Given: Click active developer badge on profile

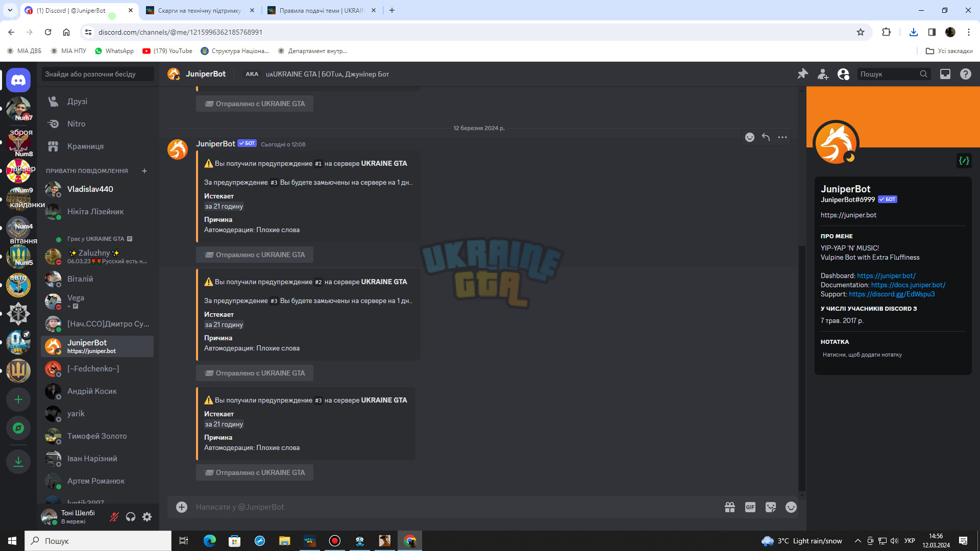Looking at the screenshot, I should (964, 161).
